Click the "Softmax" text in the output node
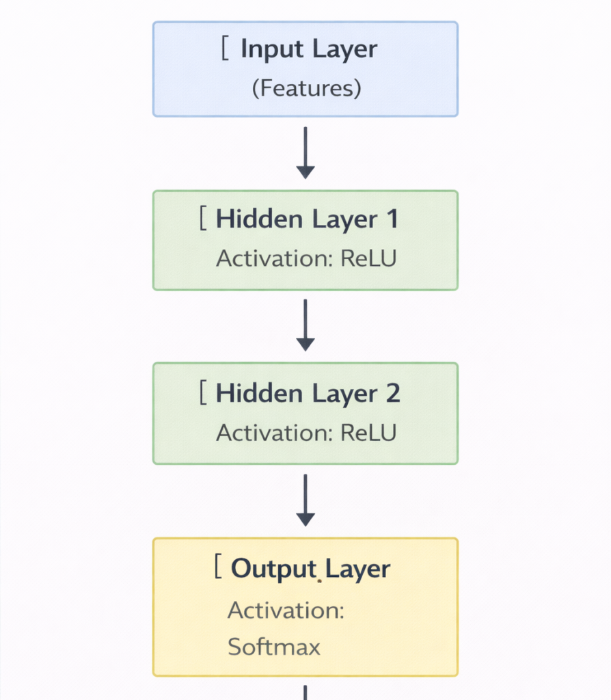Image resolution: width=611 pixels, height=700 pixels. [x=274, y=647]
